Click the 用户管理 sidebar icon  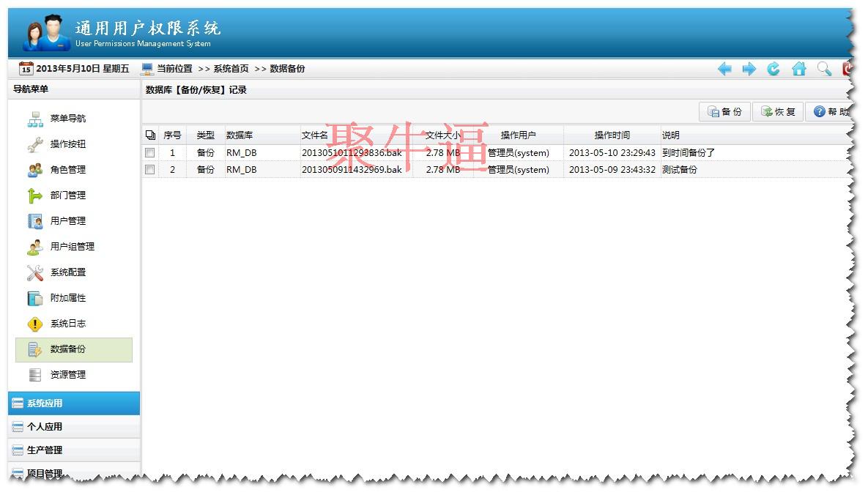(x=35, y=221)
